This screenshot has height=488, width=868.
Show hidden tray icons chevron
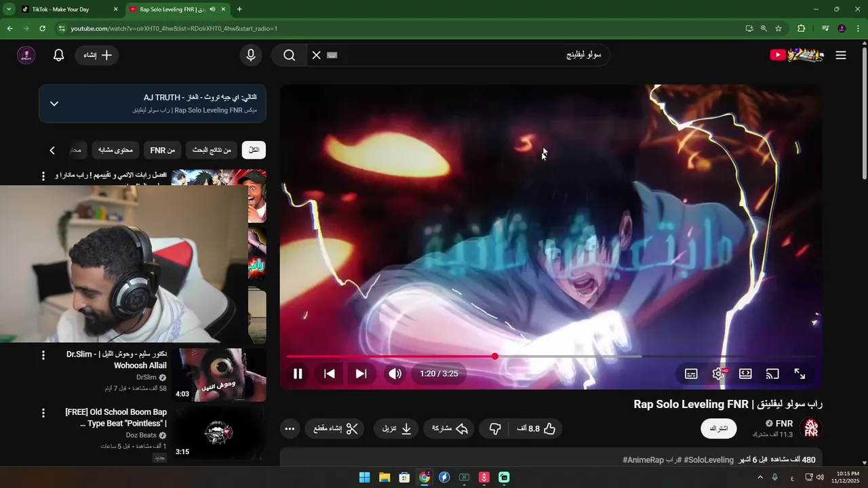[x=760, y=477]
